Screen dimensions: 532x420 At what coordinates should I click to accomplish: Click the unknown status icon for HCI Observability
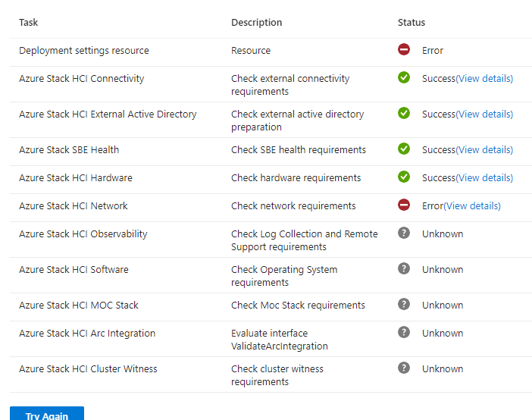pos(404,233)
